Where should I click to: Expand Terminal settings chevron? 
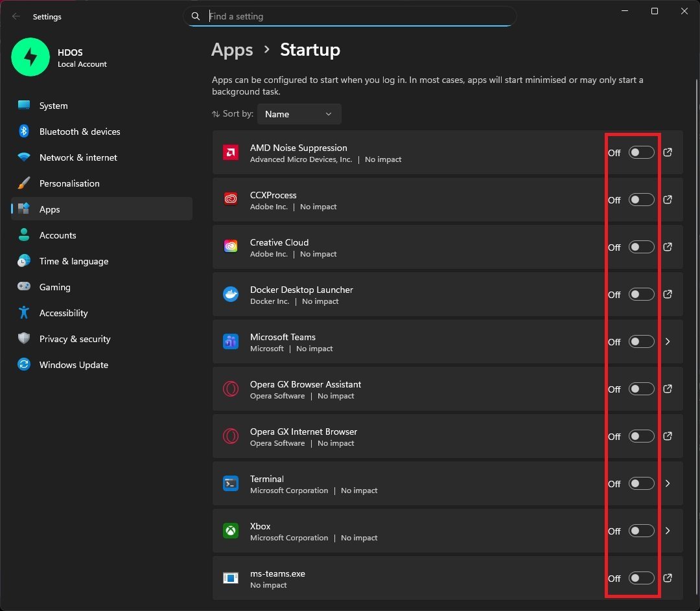pos(668,484)
